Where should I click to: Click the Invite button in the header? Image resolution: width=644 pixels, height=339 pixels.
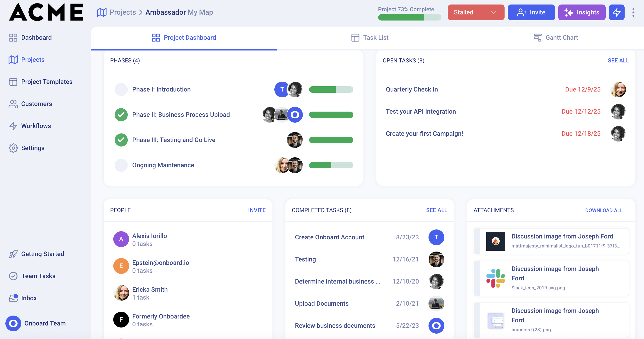click(531, 12)
